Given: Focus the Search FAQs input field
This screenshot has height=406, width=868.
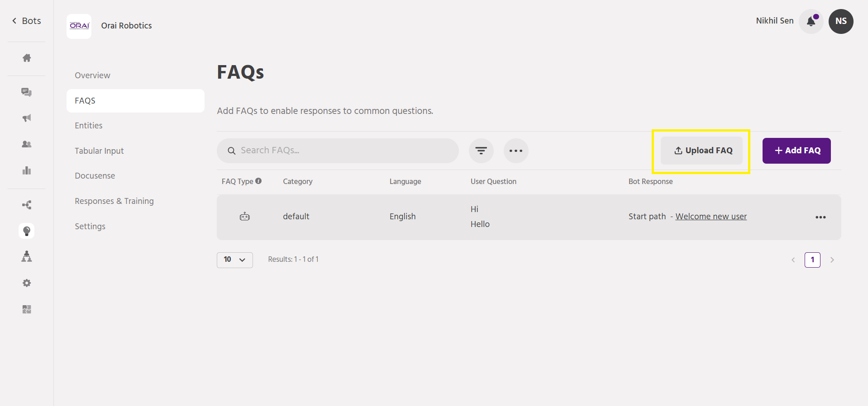Looking at the screenshot, I should 344,151.
